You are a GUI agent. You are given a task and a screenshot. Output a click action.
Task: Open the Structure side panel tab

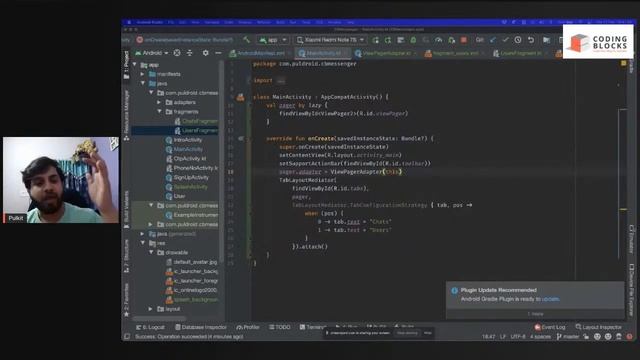pos(127,256)
